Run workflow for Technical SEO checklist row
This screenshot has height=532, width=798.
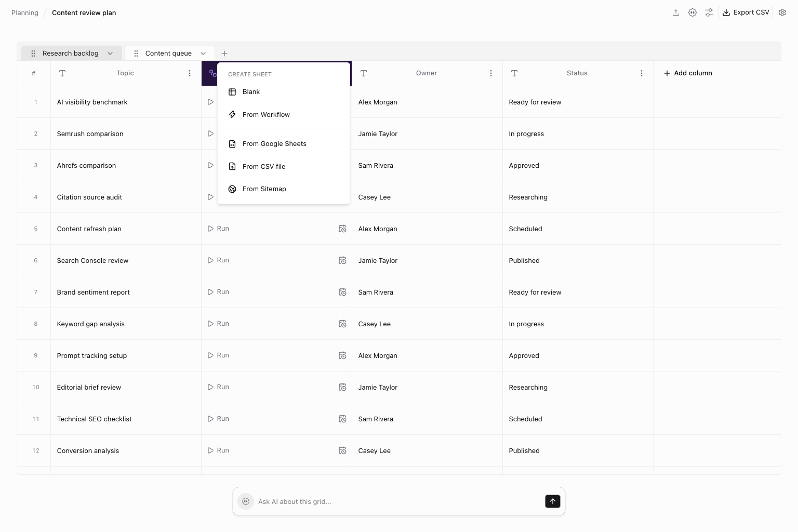point(218,419)
